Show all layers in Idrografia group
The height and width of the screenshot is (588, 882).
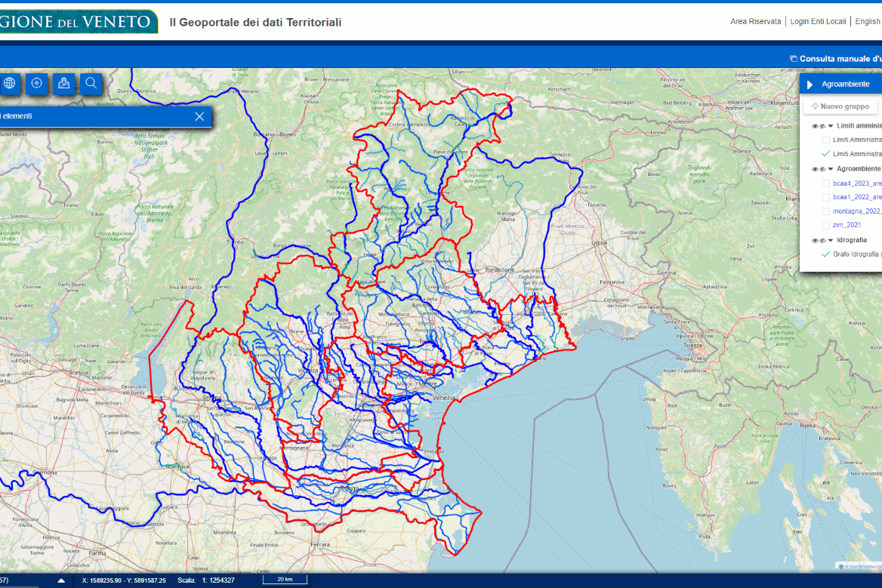click(815, 241)
